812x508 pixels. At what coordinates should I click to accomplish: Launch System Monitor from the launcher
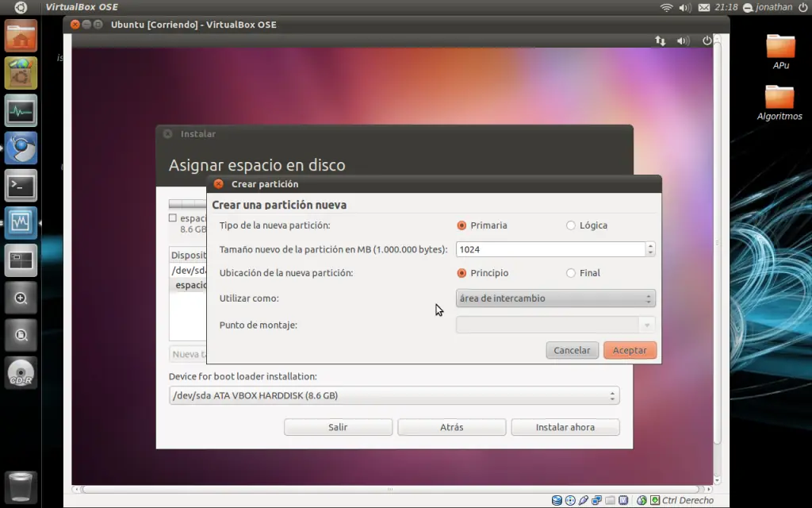coord(21,110)
